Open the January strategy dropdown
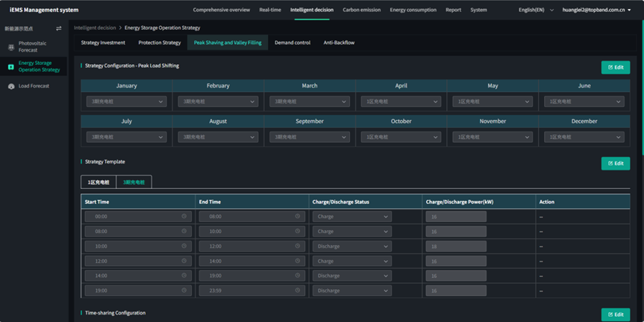This screenshot has height=322, width=644. 126,102
